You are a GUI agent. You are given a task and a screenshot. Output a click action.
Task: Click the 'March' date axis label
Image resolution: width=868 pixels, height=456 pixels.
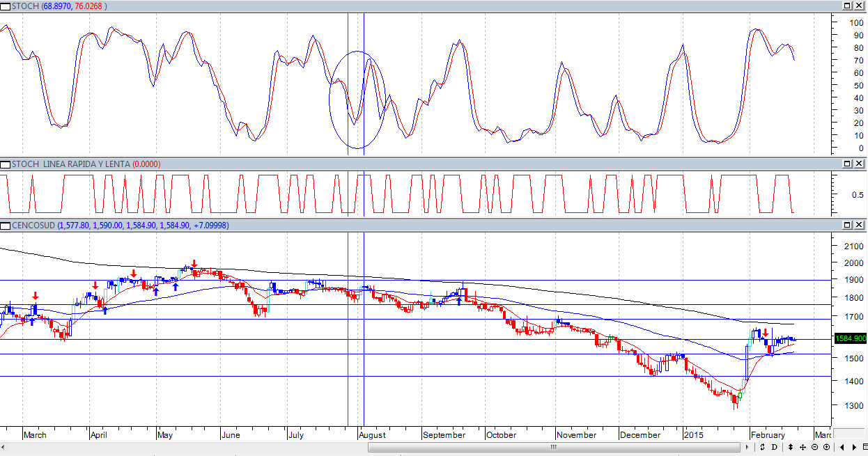(35, 435)
